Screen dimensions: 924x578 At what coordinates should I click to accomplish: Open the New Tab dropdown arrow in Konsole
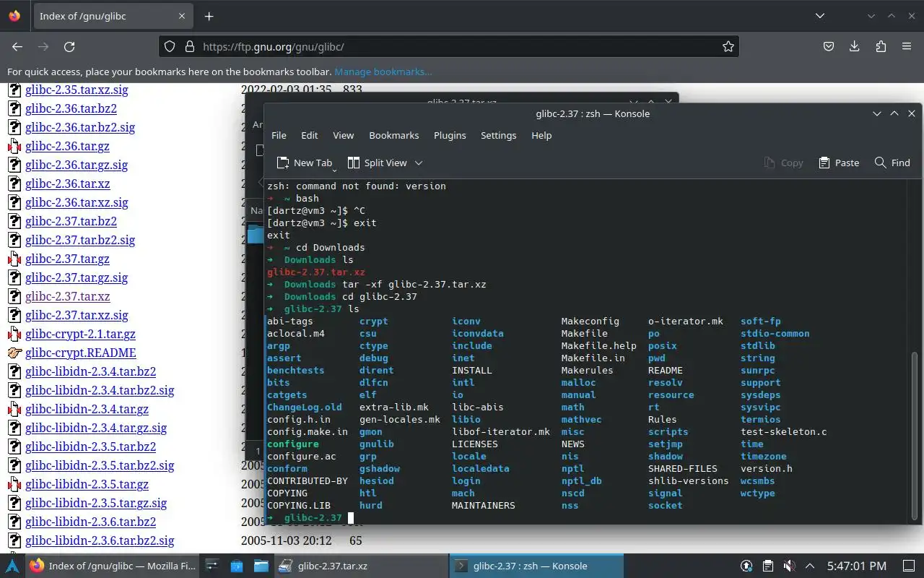pyautogui.click(x=334, y=170)
